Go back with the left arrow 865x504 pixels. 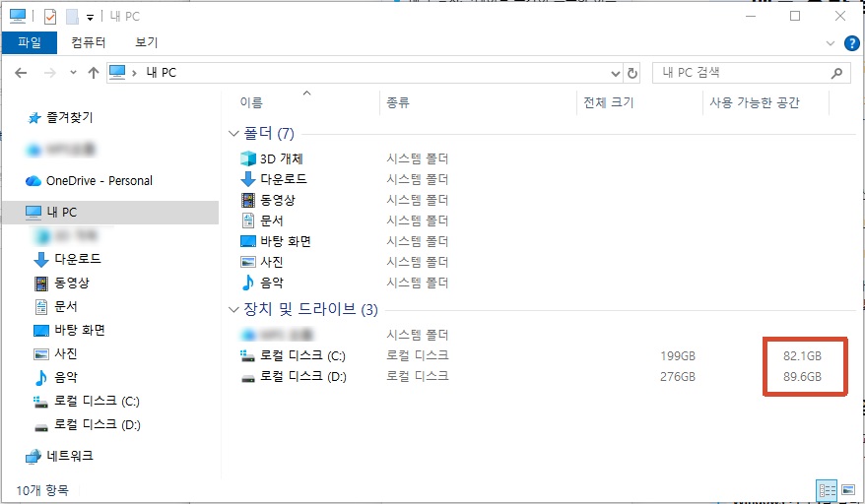[21, 73]
